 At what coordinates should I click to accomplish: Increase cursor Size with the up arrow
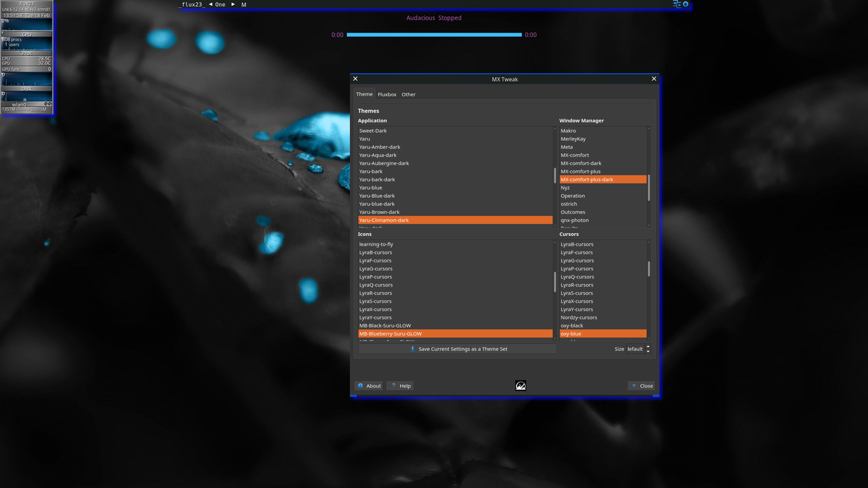[x=648, y=346]
